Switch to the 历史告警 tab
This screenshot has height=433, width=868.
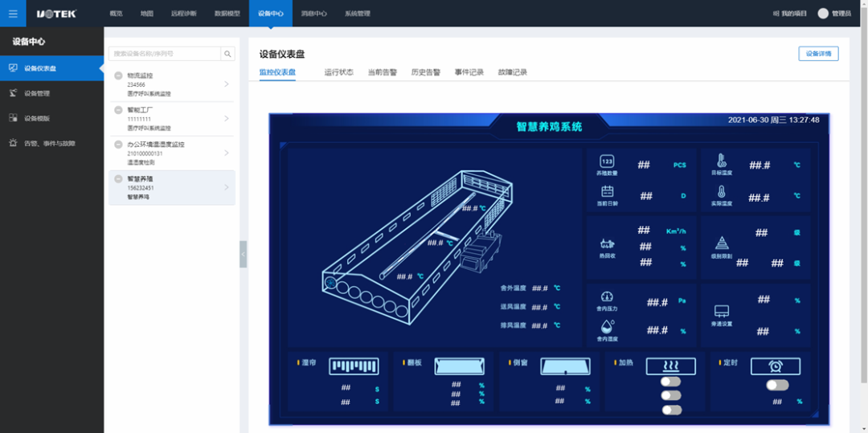coord(426,72)
